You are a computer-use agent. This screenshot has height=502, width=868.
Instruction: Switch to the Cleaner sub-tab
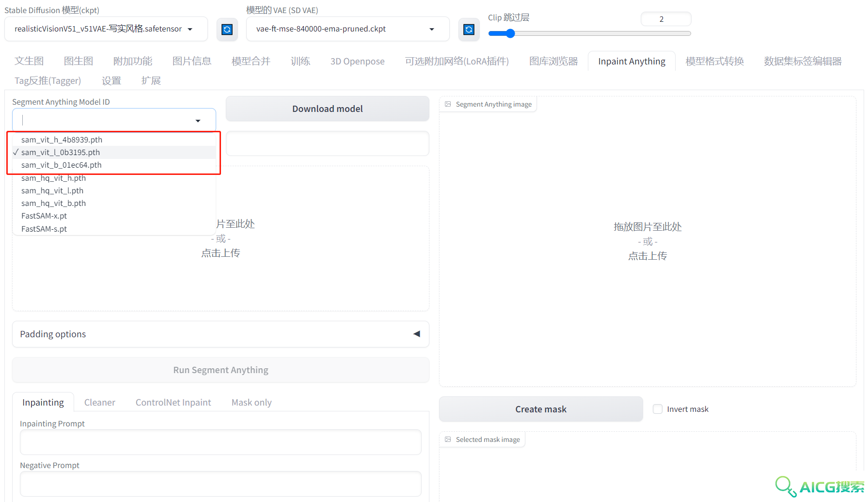click(100, 402)
